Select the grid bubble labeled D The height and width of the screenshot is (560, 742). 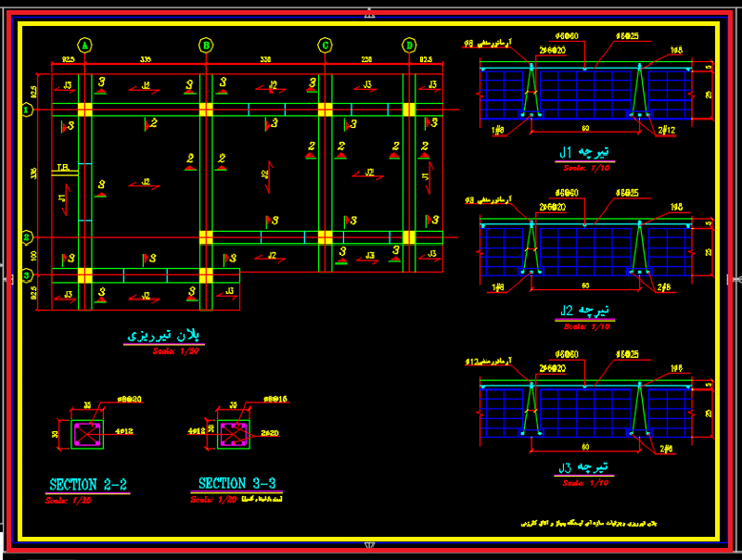click(x=409, y=45)
